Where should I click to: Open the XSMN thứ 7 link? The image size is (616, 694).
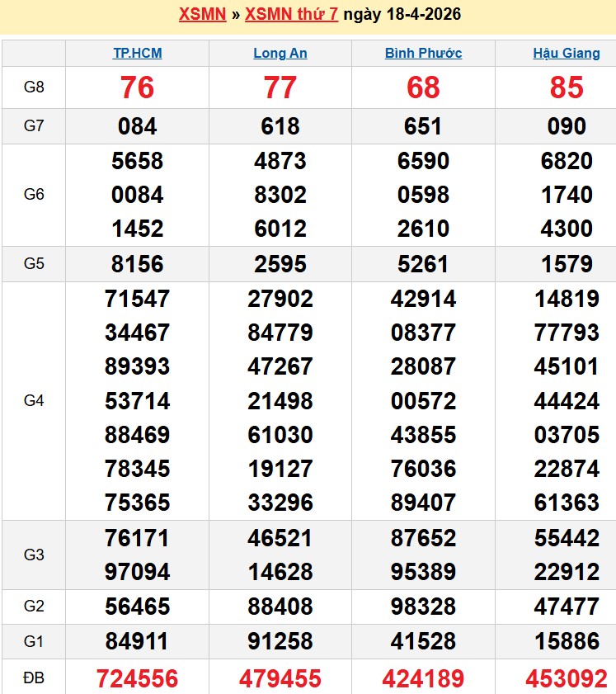pos(291,14)
